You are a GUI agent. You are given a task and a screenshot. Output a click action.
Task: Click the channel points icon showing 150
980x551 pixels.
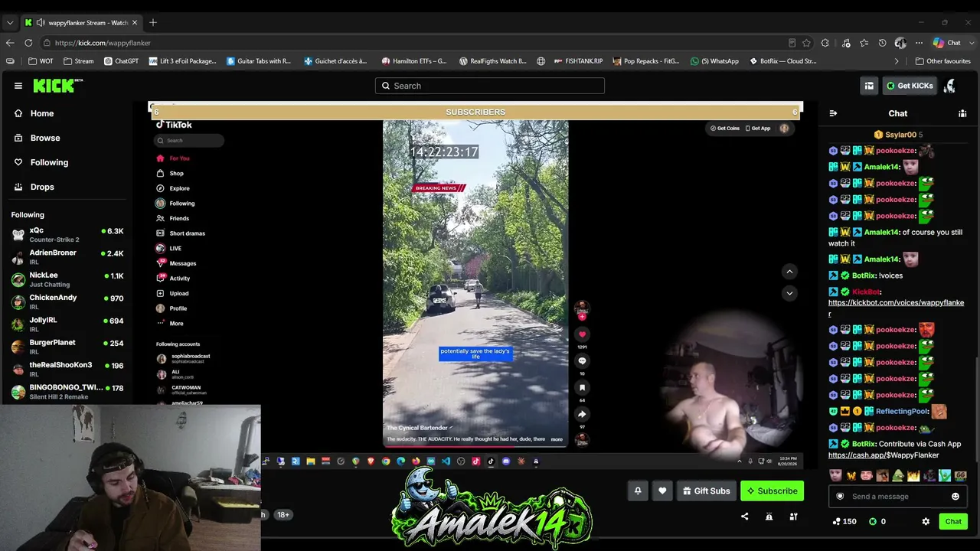837,521
